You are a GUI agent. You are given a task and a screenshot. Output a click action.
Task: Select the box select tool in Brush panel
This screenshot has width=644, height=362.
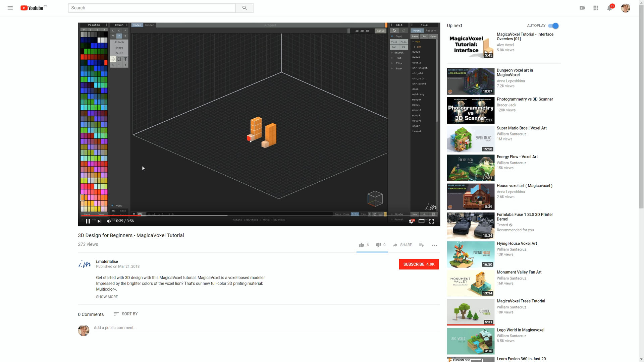pyautogui.click(x=119, y=59)
